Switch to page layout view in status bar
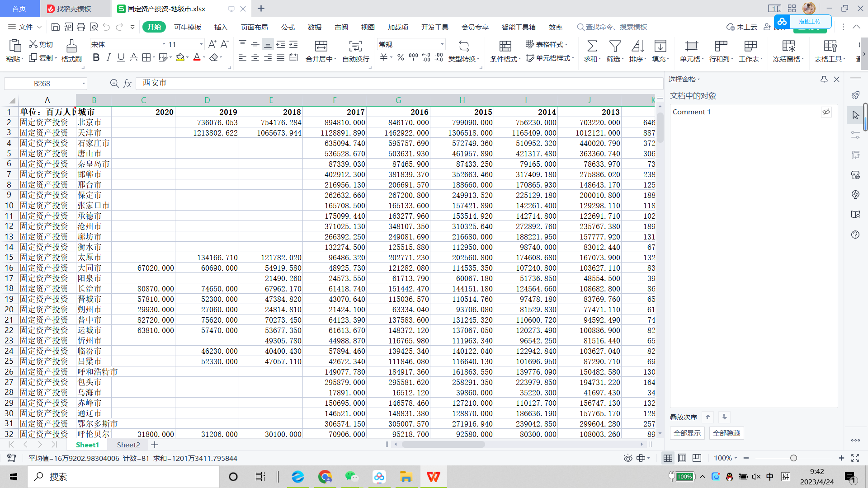Image resolution: width=868 pixels, height=488 pixels. (x=682, y=458)
